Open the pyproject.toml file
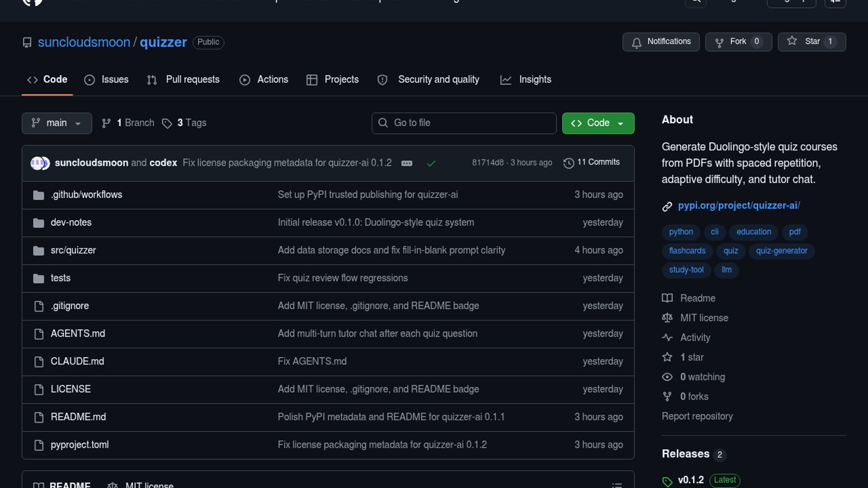868x488 pixels. pyautogui.click(x=80, y=445)
